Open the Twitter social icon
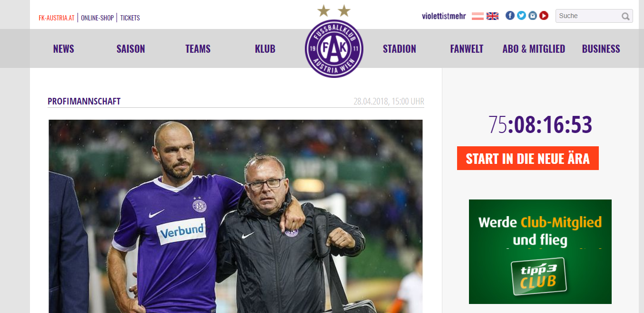This screenshot has height=313, width=644. click(521, 16)
